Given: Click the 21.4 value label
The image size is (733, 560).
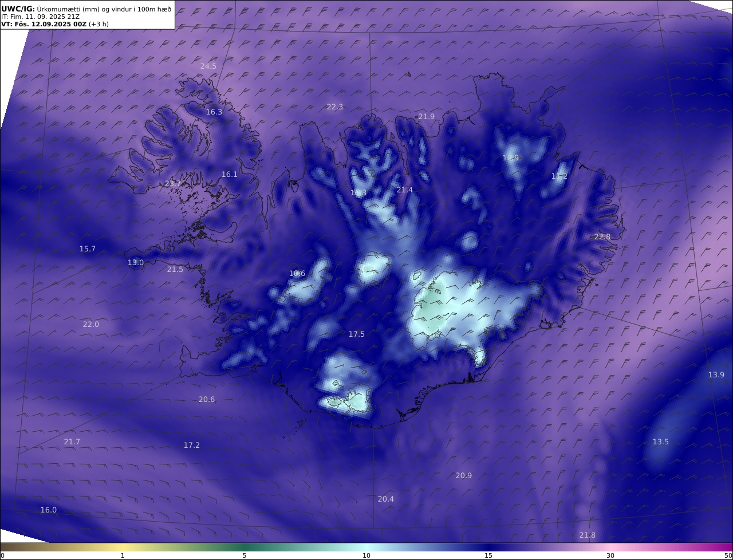Looking at the screenshot, I should [404, 190].
